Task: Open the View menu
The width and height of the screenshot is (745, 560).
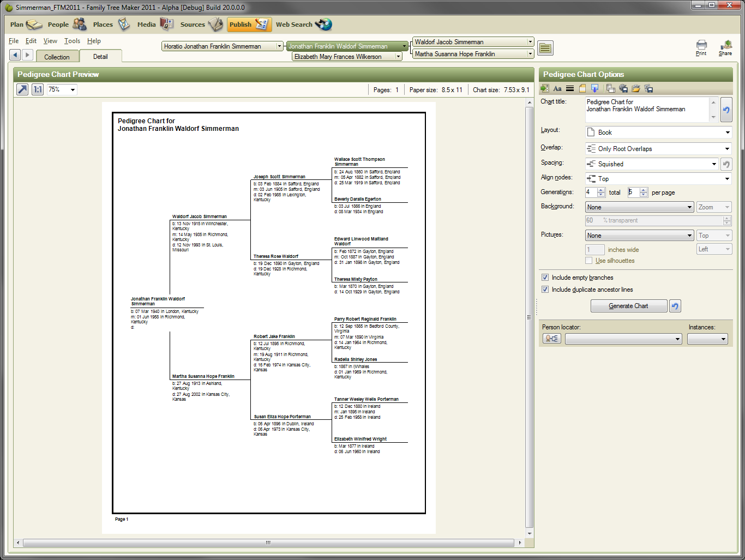Action: point(50,41)
